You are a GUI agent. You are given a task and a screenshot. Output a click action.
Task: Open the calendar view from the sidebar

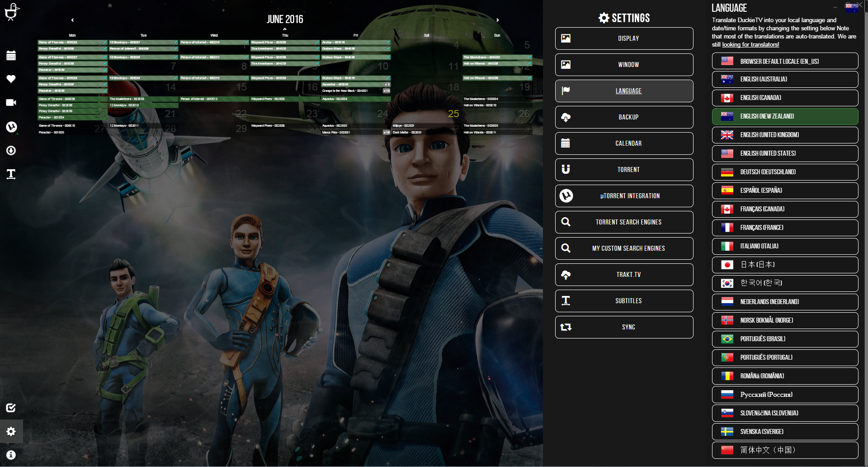(11, 56)
